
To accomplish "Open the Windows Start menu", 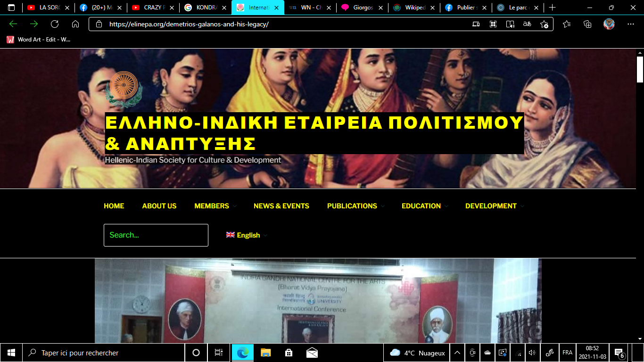I will [11, 353].
